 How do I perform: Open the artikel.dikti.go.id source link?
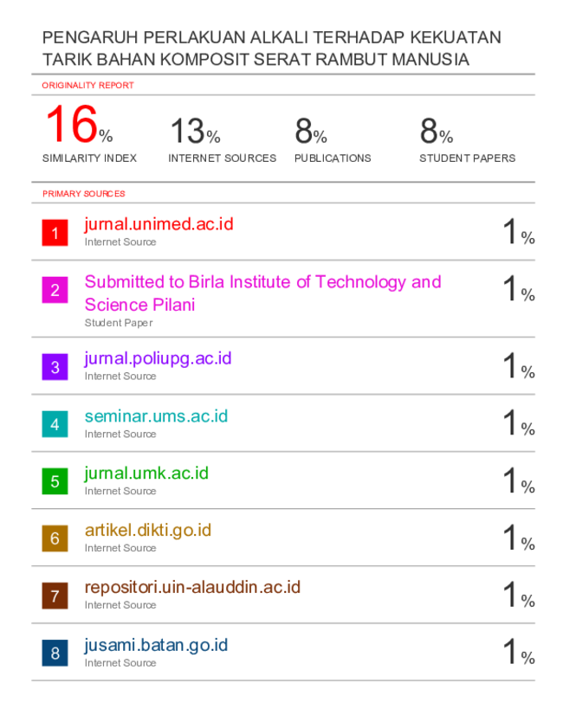(148, 531)
